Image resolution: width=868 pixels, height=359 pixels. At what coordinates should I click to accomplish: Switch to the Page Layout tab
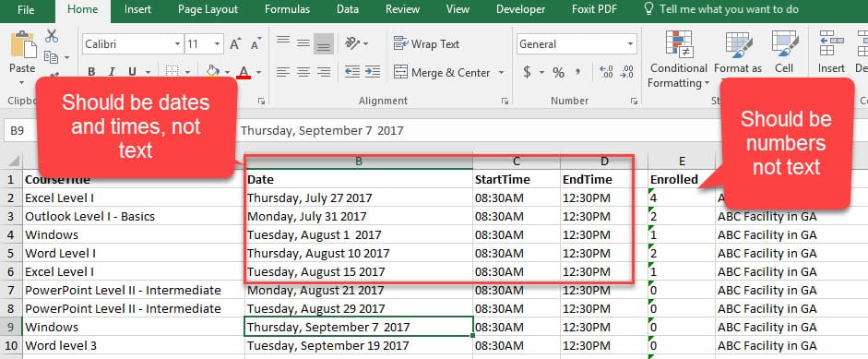(208, 9)
